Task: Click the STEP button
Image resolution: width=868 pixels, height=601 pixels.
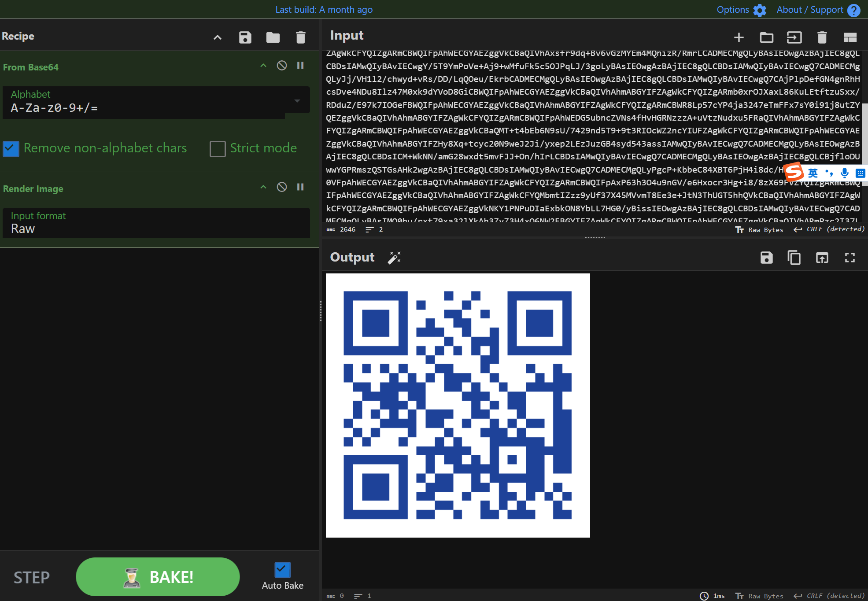Action: (31, 577)
